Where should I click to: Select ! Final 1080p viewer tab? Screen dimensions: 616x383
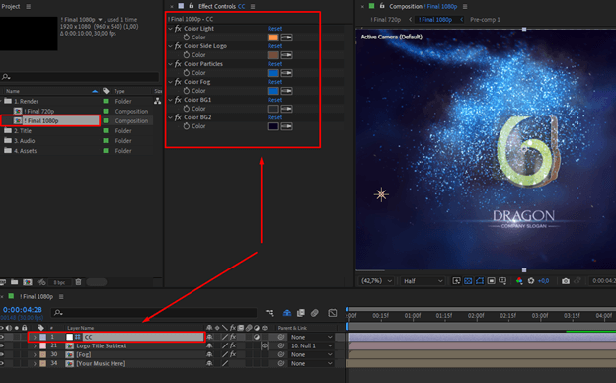(x=435, y=20)
